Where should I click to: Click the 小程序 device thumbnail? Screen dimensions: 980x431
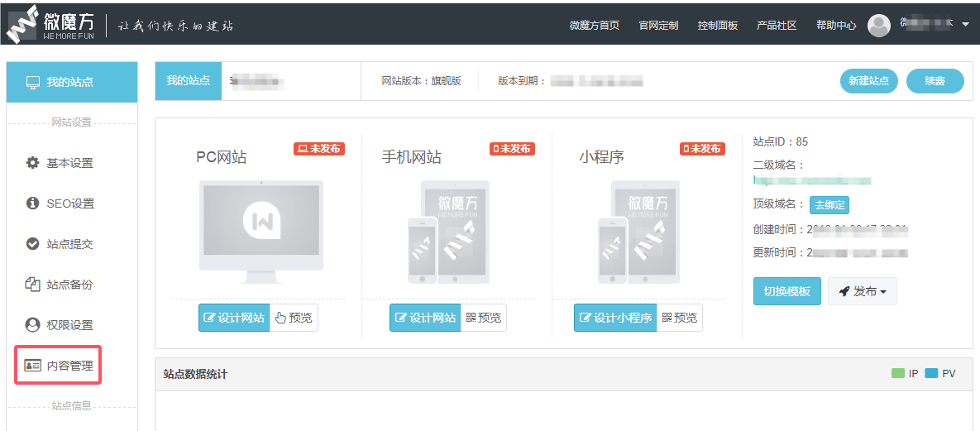(x=638, y=232)
